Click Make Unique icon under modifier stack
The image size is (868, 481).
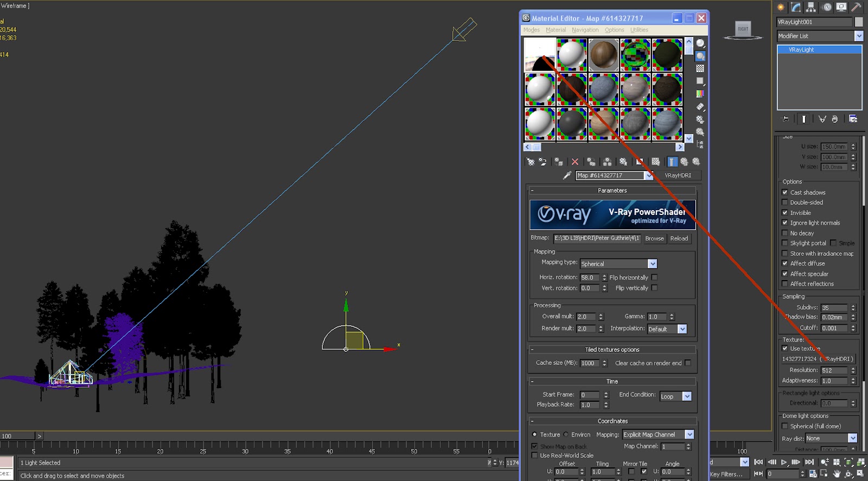pyautogui.click(x=822, y=119)
